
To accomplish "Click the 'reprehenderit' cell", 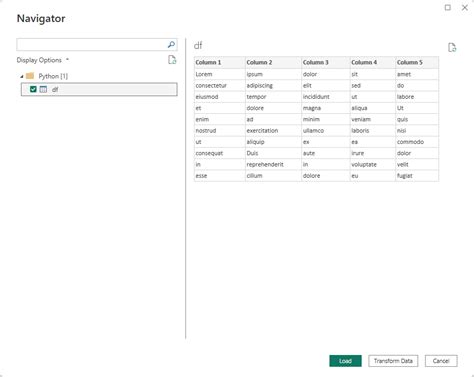I will 273,165.
